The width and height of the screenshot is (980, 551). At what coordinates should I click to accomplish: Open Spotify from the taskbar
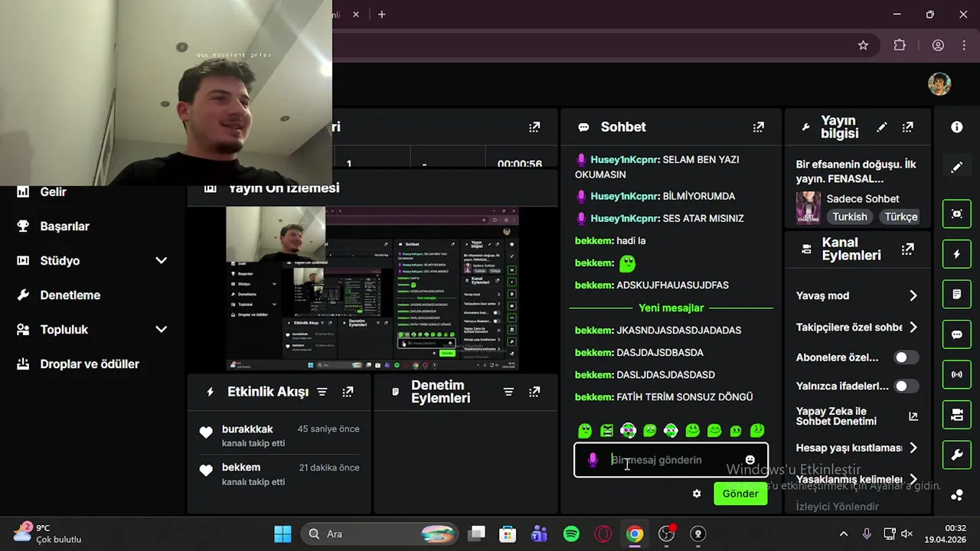[571, 534]
